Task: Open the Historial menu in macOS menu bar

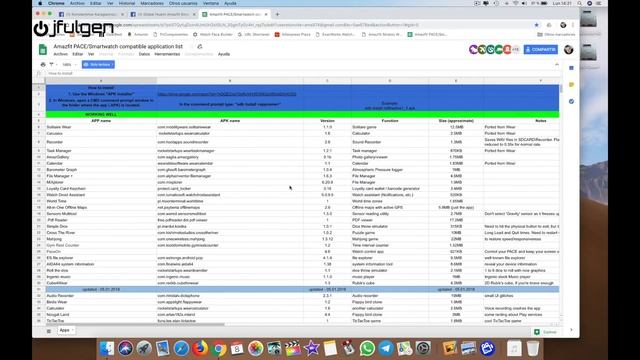Action: (x=127, y=3)
